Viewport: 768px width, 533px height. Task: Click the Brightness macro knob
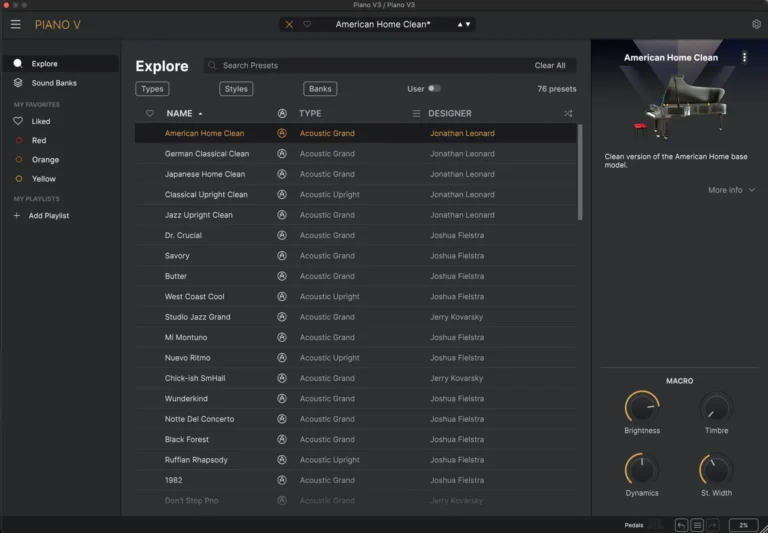[642, 408]
